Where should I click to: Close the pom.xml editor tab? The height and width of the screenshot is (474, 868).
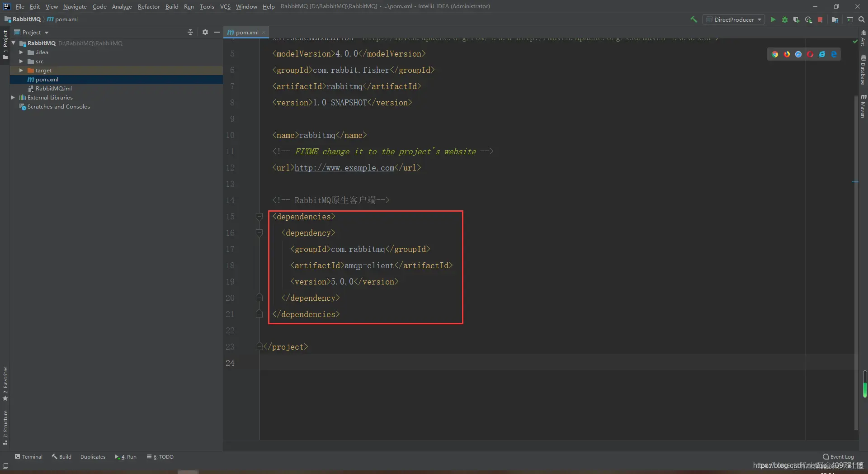click(264, 32)
